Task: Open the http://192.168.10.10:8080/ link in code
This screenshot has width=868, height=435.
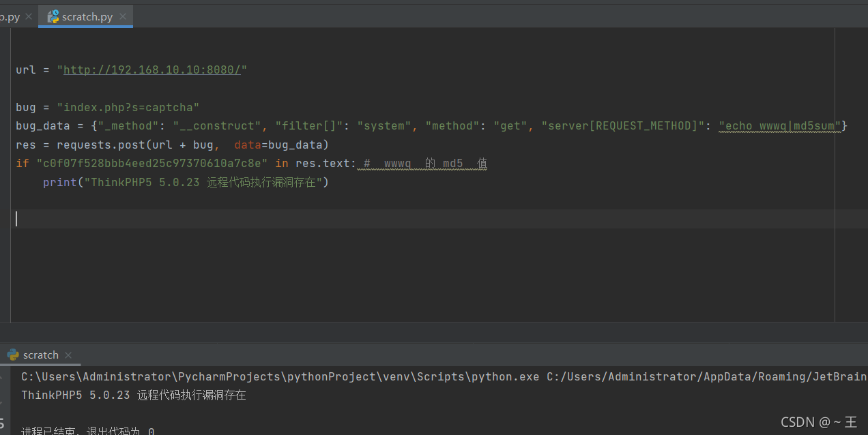Action: click(151, 70)
